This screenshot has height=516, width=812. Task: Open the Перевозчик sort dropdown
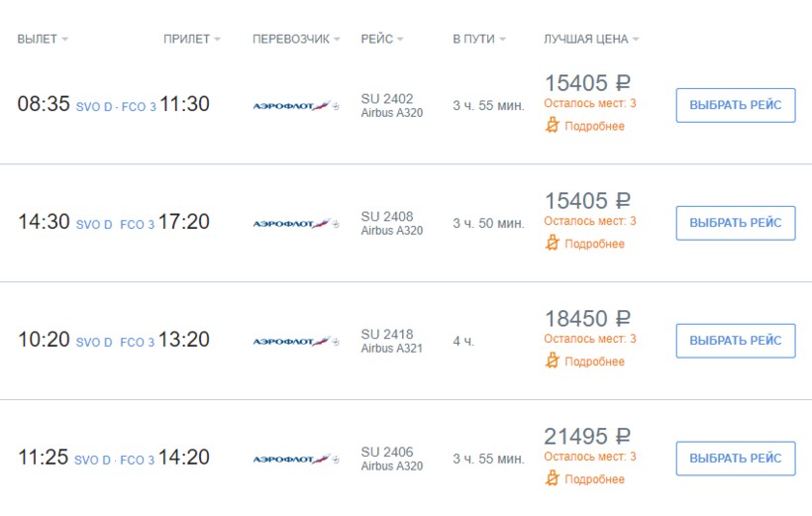[x=295, y=40]
